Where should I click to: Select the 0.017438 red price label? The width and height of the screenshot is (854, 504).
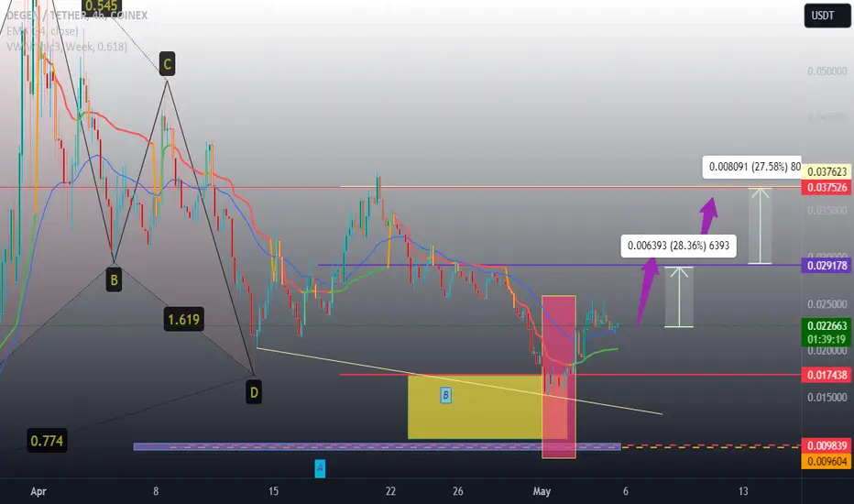(827, 375)
